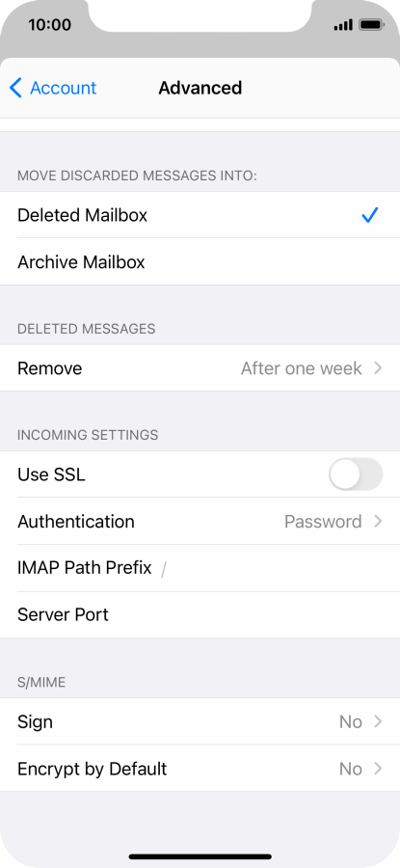Open Remove chevron showing After one week

pos(378,368)
